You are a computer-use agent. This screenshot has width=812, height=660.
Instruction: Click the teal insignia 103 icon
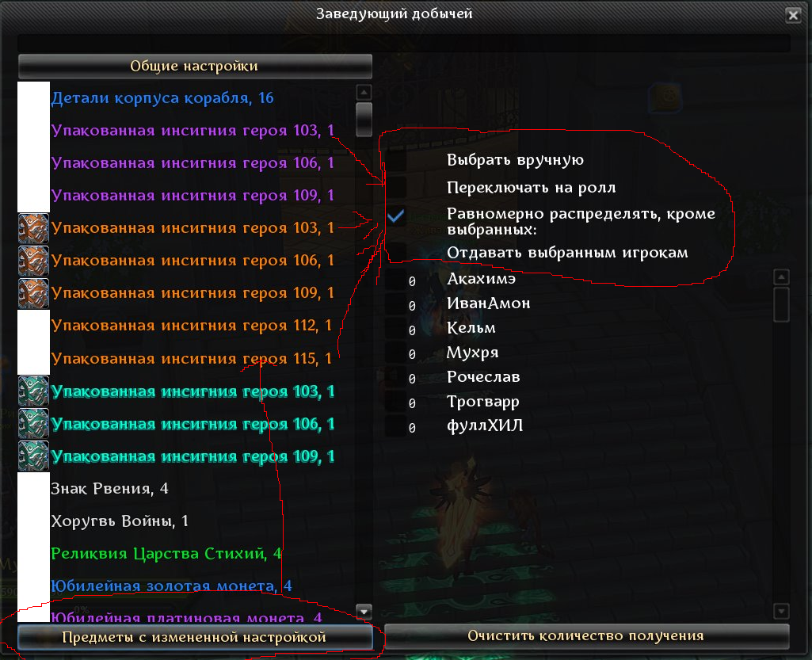[x=33, y=391]
